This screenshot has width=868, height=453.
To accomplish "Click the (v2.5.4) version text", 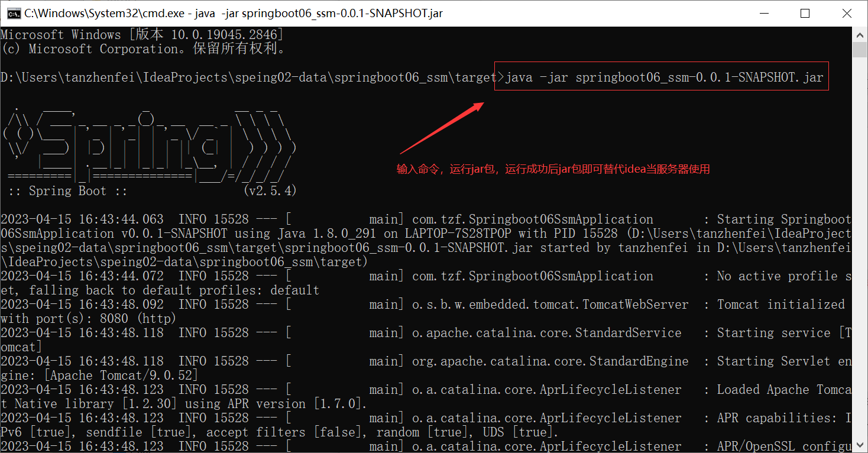I will 270,191.
